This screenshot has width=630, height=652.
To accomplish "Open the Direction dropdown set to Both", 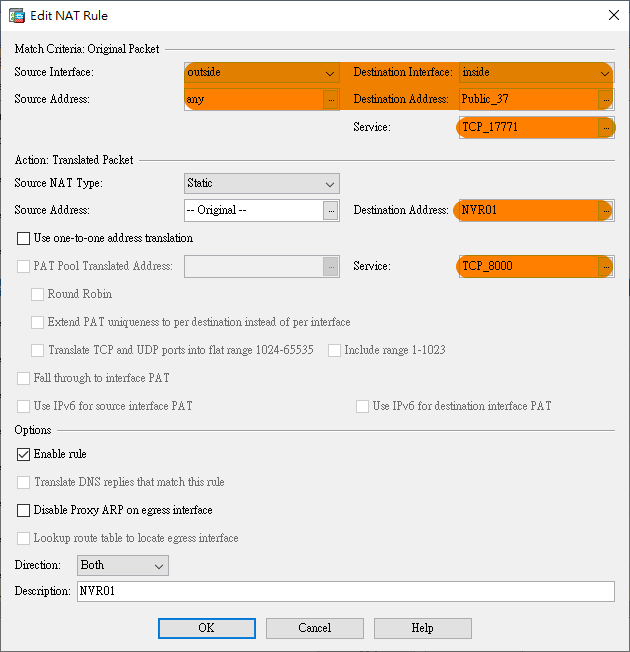I will (122, 566).
